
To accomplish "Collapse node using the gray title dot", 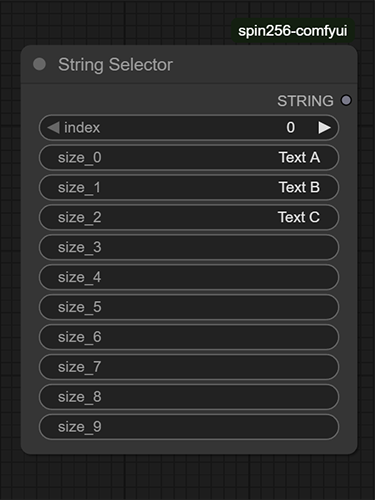I will pyautogui.click(x=39, y=64).
